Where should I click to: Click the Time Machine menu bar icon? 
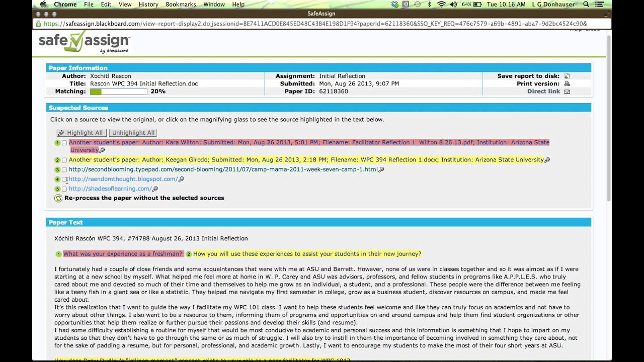click(x=418, y=5)
